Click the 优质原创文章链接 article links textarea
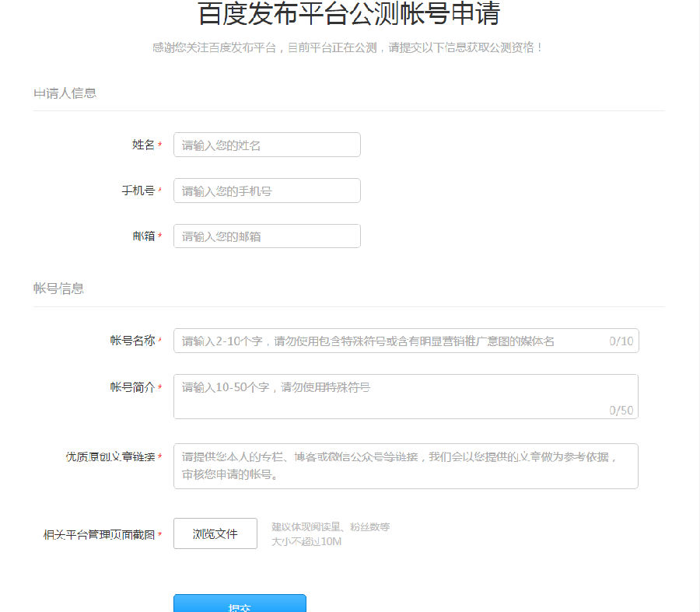Viewport: 700px width, 612px height. [x=406, y=466]
